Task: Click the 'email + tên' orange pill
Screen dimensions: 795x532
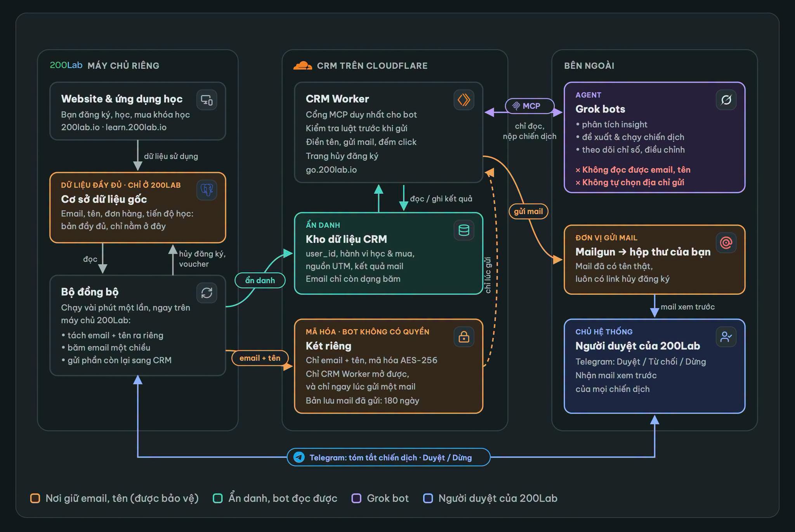Action: [x=260, y=358]
